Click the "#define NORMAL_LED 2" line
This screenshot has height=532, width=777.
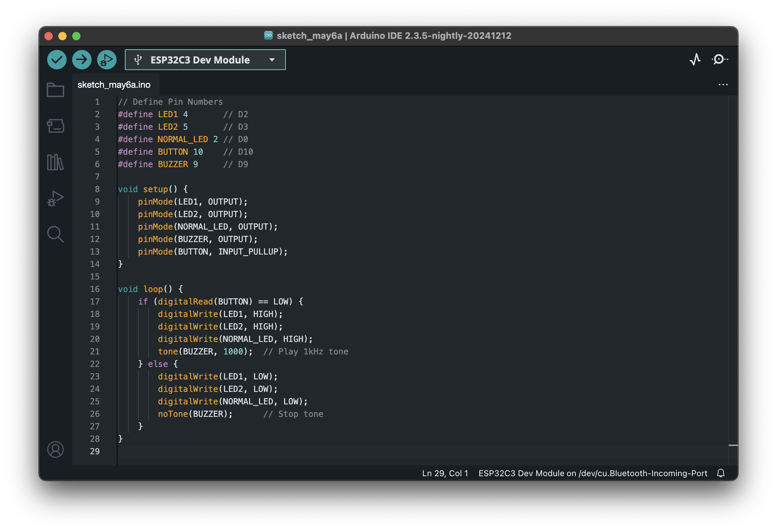(x=168, y=139)
